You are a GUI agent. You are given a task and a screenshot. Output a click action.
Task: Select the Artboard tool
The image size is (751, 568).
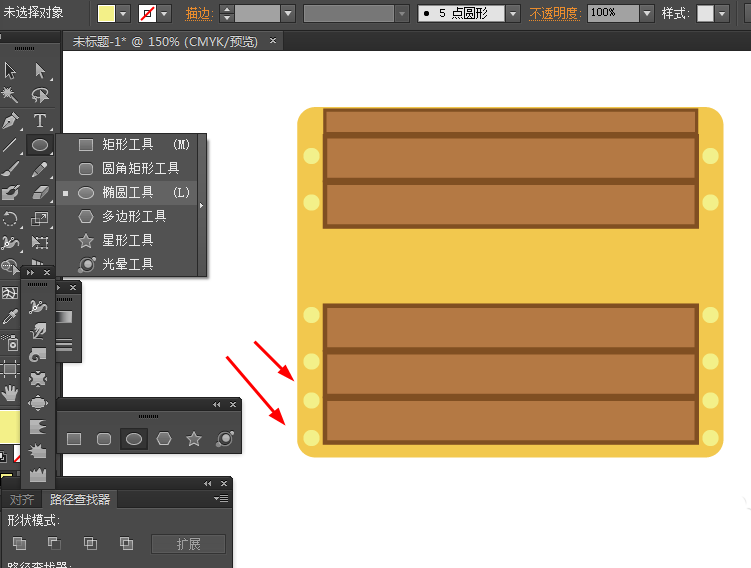tap(10, 369)
